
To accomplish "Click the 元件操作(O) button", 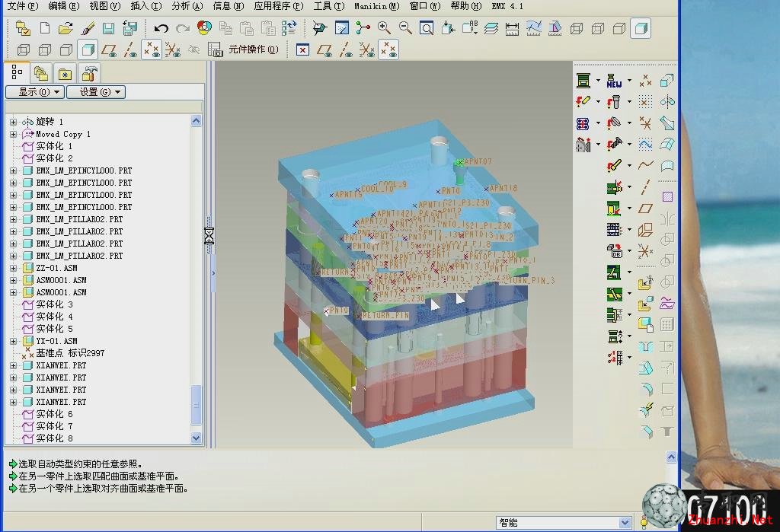I will point(253,49).
